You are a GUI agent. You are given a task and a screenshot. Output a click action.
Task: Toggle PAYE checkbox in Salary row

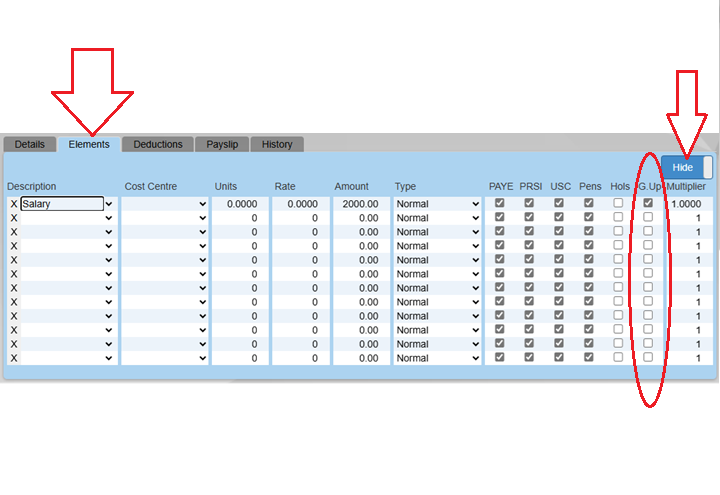pos(500,203)
